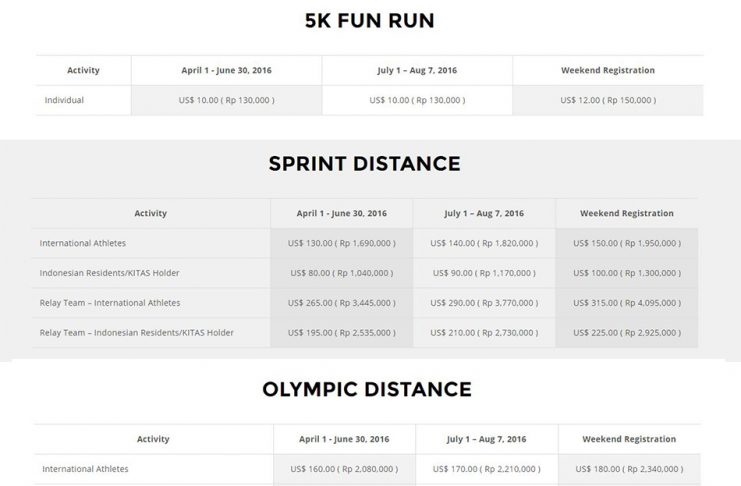Viewport: 741px width, 486px height.
Task: Click the Olympic US$ 160.00 price cell
Action: click(x=343, y=468)
